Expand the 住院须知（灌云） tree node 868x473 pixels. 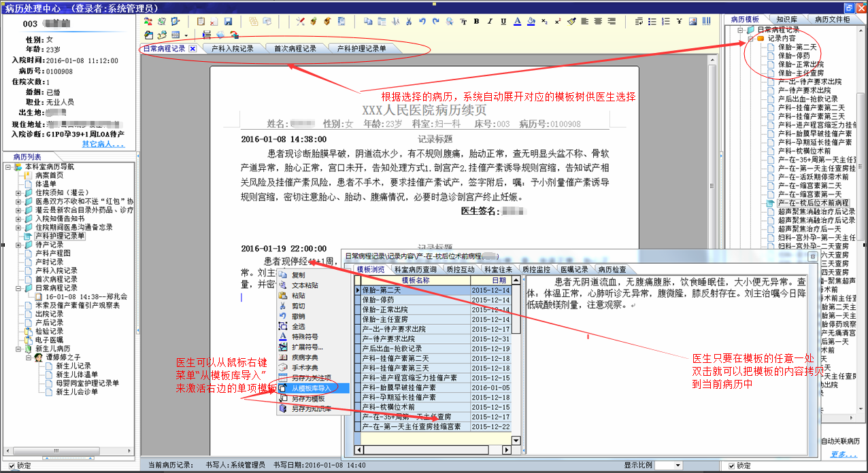pyautogui.click(x=19, y=192)
